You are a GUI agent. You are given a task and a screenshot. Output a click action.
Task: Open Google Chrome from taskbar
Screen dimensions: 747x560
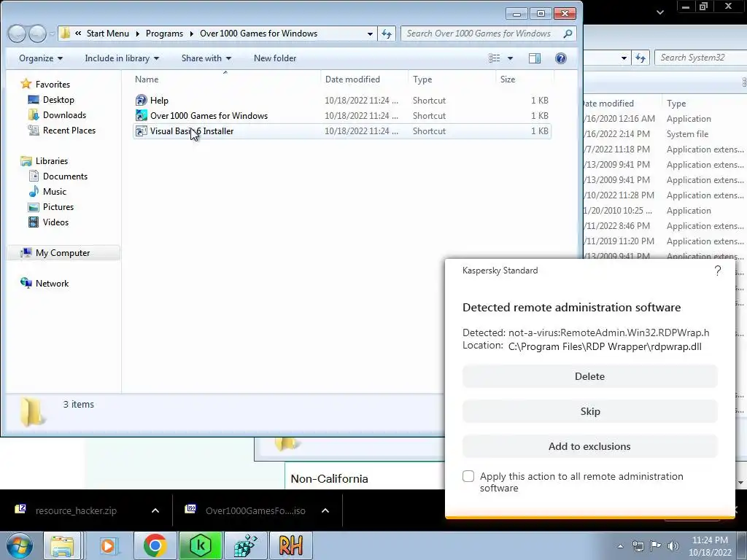coord(155,545)
